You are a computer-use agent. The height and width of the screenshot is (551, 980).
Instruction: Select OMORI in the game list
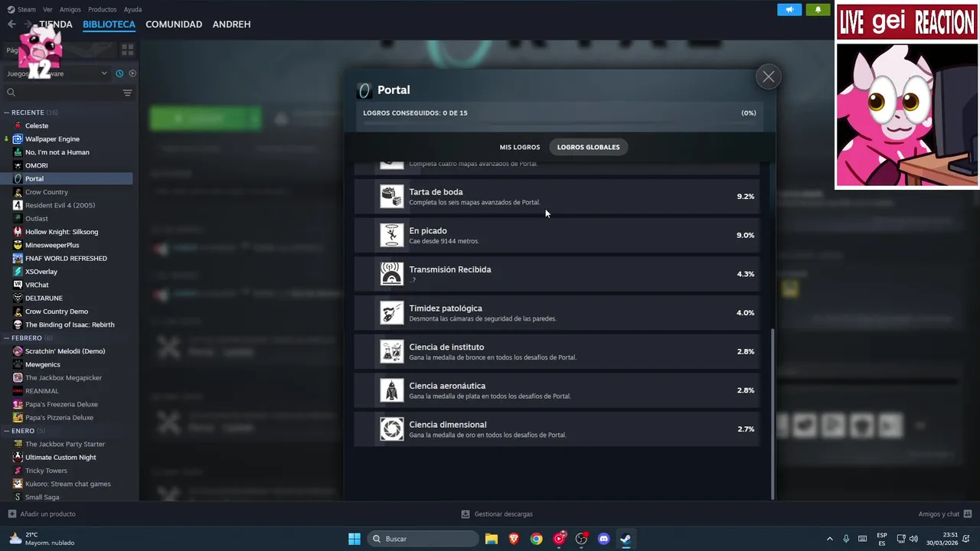tap(36, 165)
